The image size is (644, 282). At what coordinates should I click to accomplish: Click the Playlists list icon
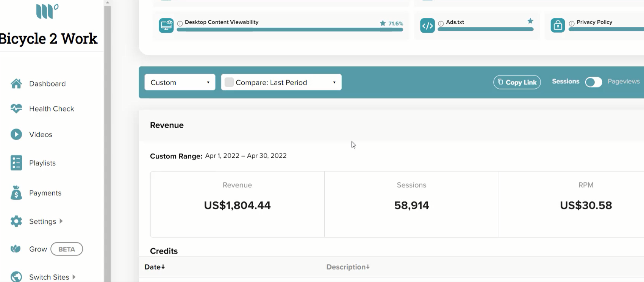coord(16,163)
